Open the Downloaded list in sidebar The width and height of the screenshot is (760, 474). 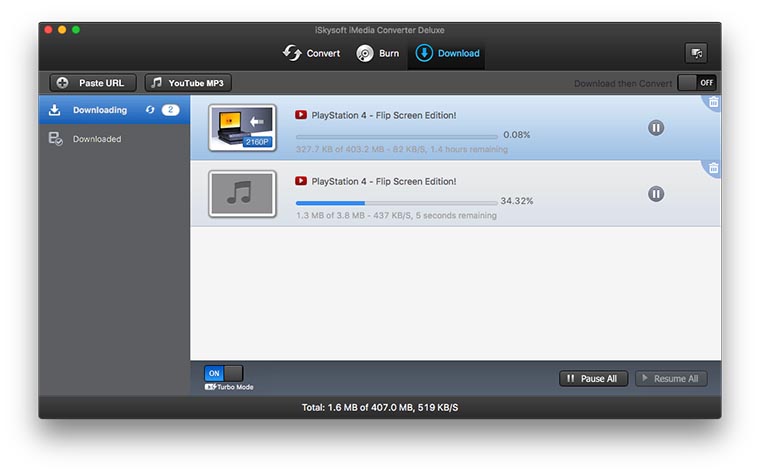click(x=114, y=139)
